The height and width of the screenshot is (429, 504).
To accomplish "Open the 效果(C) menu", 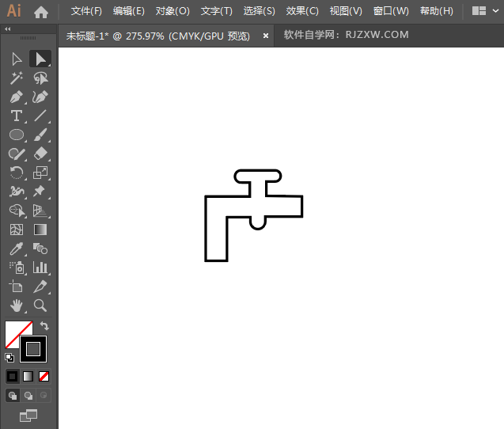I will (x=302, y=11).
